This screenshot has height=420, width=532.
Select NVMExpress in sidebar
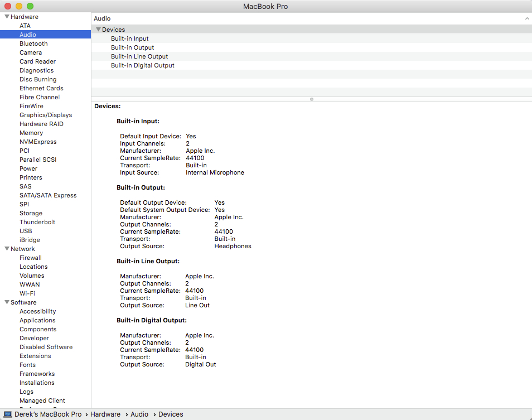coord(38,142)
